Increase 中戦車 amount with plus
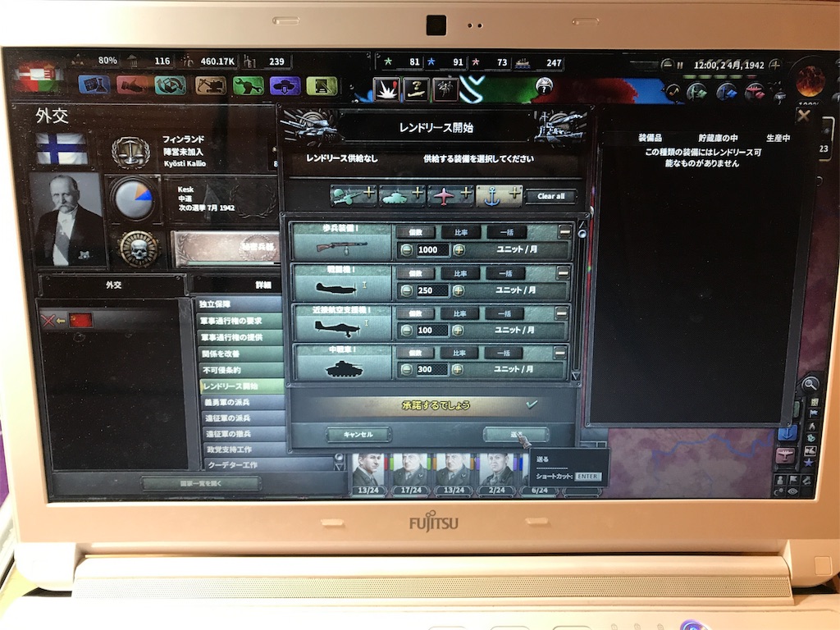Viewport: 840px width, 630px height. pyautogui.click(x=456, y=369)
